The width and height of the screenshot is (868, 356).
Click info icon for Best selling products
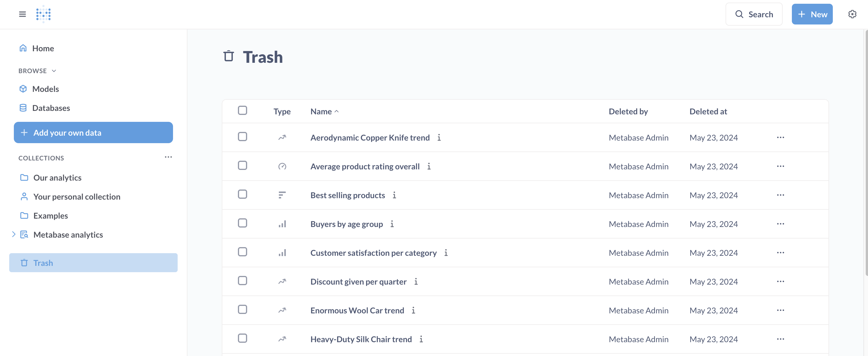(x=394, y=195)
